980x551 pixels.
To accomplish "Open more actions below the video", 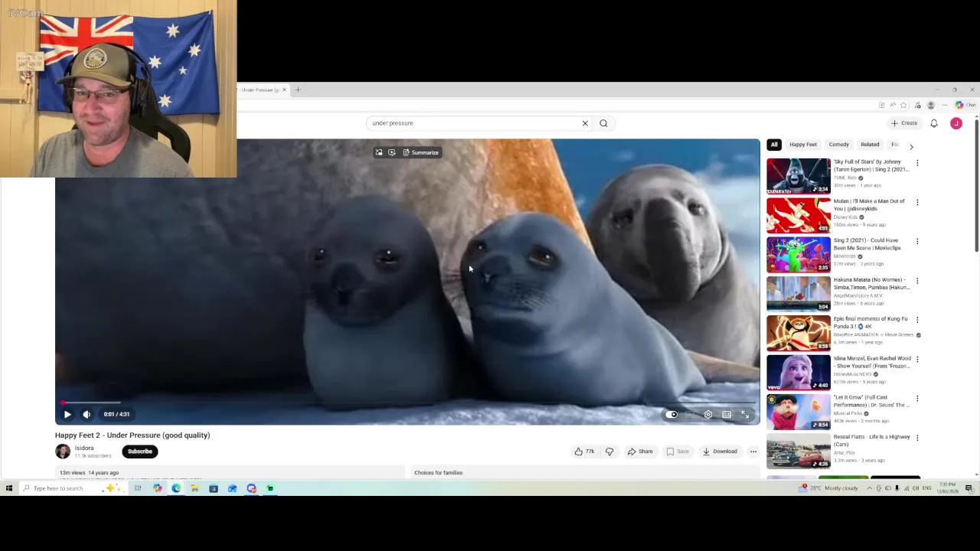I will [753, 452].
